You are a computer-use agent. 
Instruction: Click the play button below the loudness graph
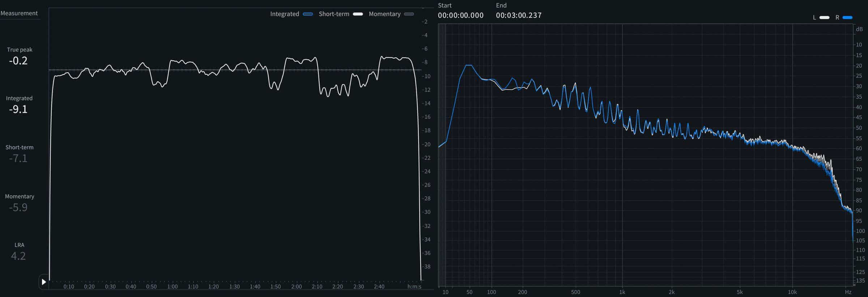coord(44,282)
